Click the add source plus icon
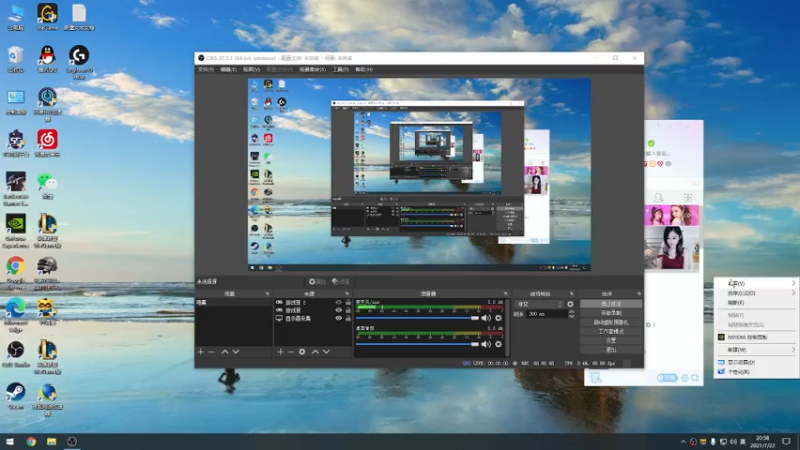800x450 pixels. tap(280, 352)
